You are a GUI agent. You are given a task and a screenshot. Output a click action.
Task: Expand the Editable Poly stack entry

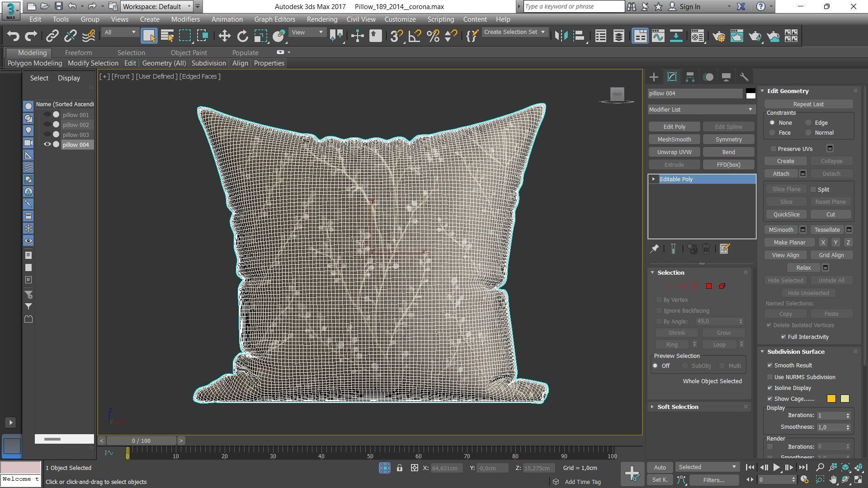[653, 179]
